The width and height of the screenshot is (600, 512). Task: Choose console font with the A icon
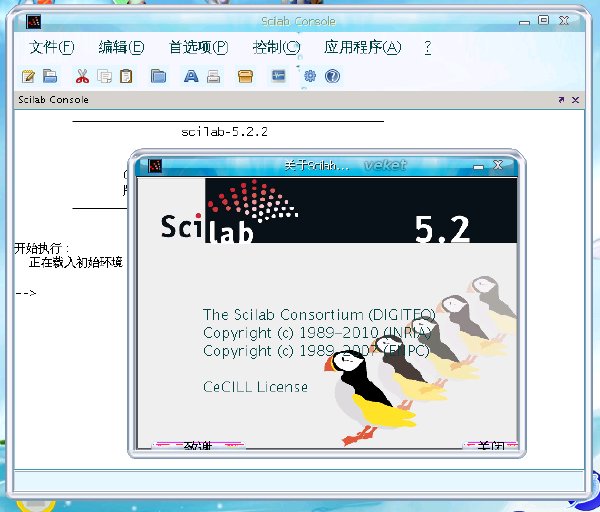[191, 76]
